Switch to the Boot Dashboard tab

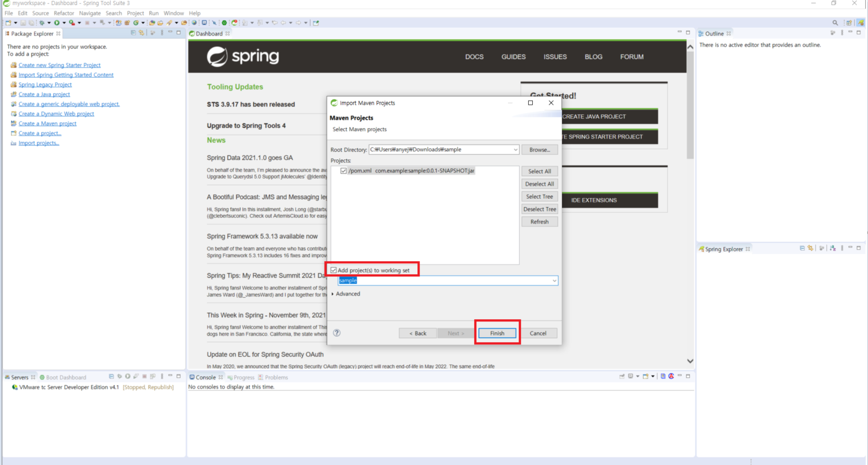tap(62, 377)
